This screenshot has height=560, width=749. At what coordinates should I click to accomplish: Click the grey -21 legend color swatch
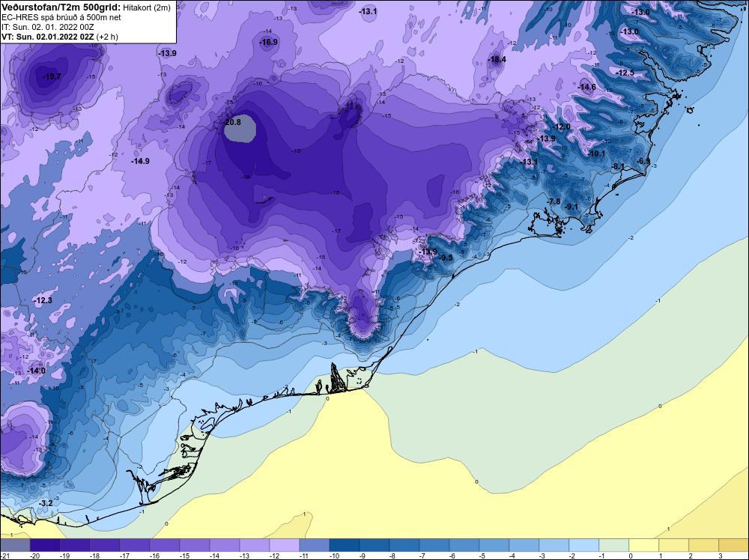(x=15, y=545)
